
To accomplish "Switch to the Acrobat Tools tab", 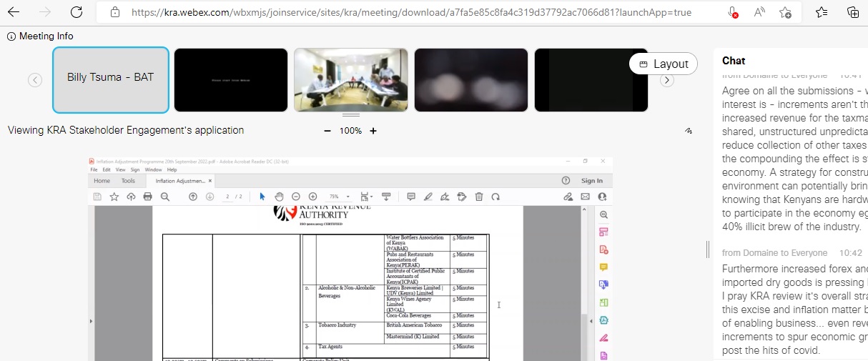I will pos(128,181).
